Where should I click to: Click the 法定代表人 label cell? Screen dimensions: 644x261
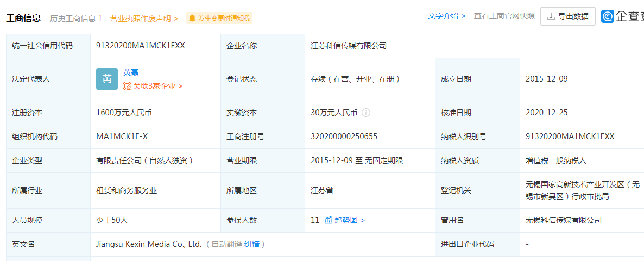(x=48, y=79)
